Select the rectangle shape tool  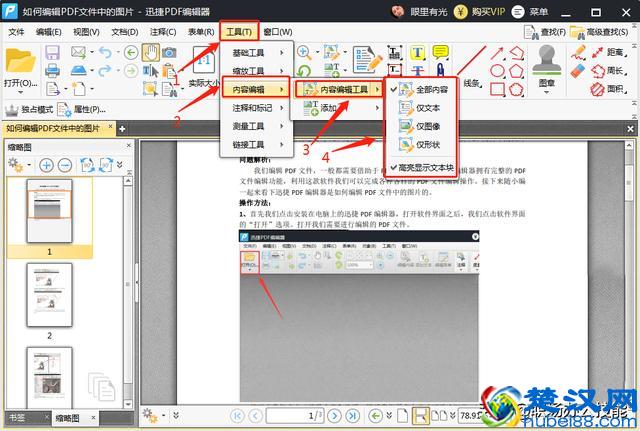click(x=497, y=89)
